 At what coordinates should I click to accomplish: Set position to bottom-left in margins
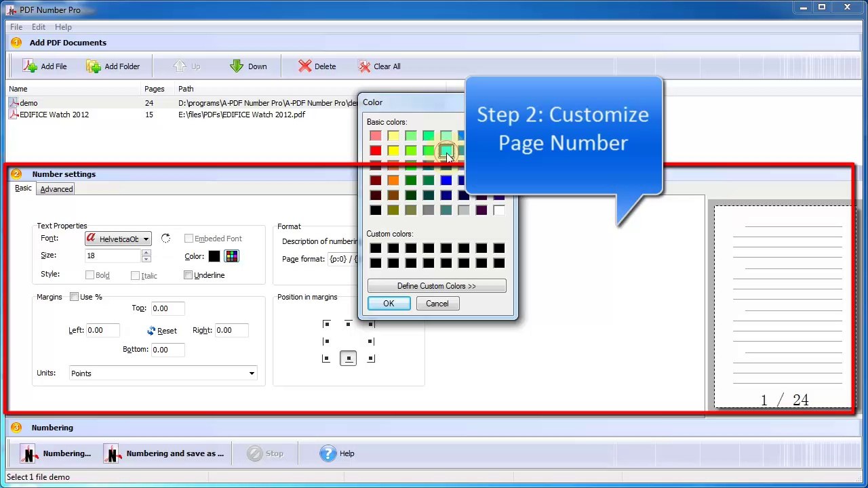pos(326,359)
